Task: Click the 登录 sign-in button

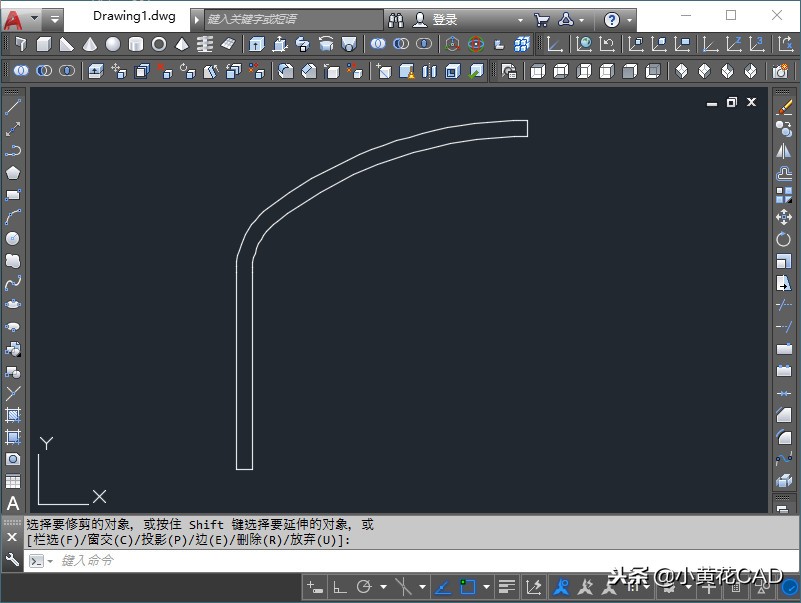Action: pyautogui.click(x=444, y=20)
